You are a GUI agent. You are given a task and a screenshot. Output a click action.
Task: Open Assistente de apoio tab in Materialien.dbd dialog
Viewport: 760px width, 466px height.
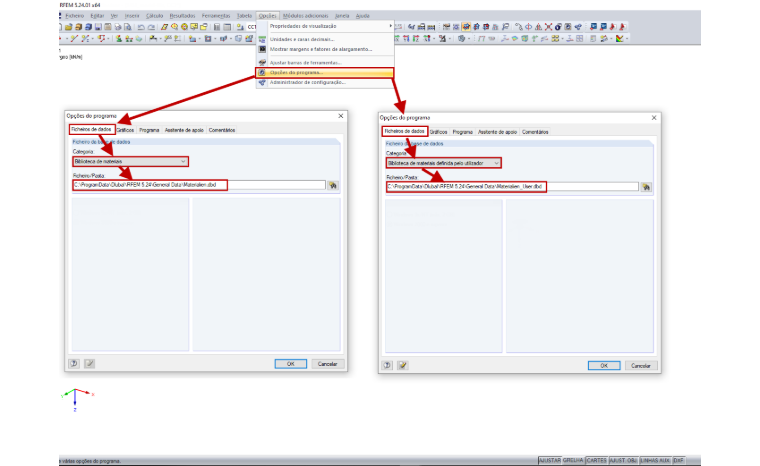click(184, 130)
